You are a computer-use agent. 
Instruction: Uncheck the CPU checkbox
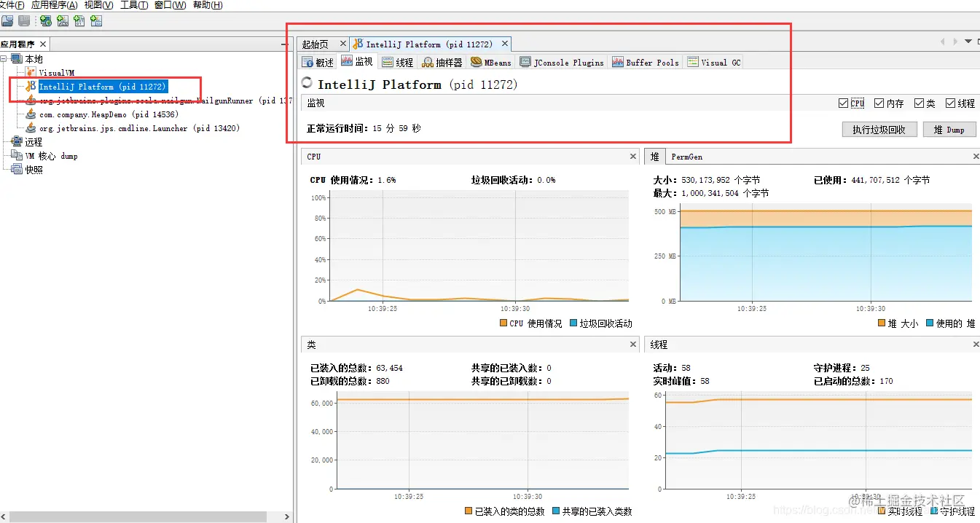pos(844,103)
